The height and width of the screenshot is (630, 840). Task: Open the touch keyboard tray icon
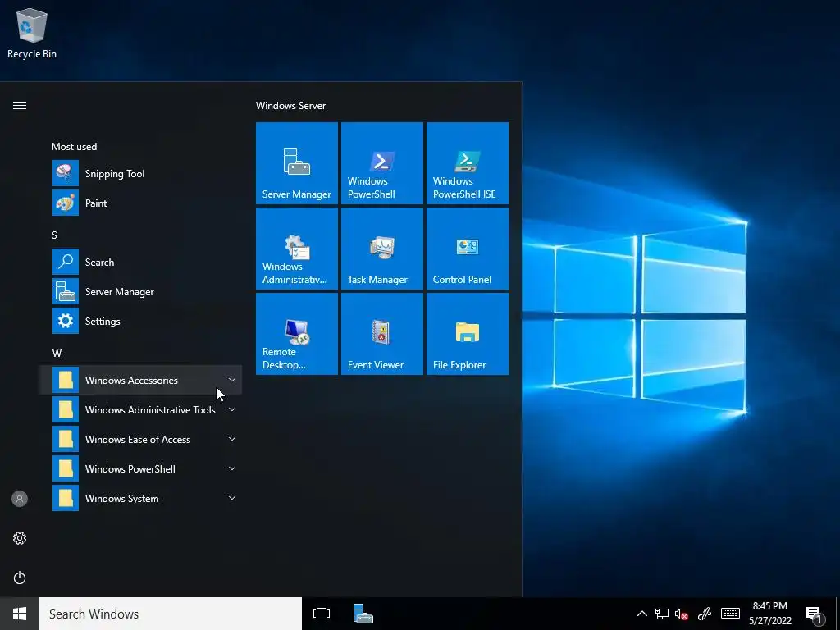click(730, 614)
